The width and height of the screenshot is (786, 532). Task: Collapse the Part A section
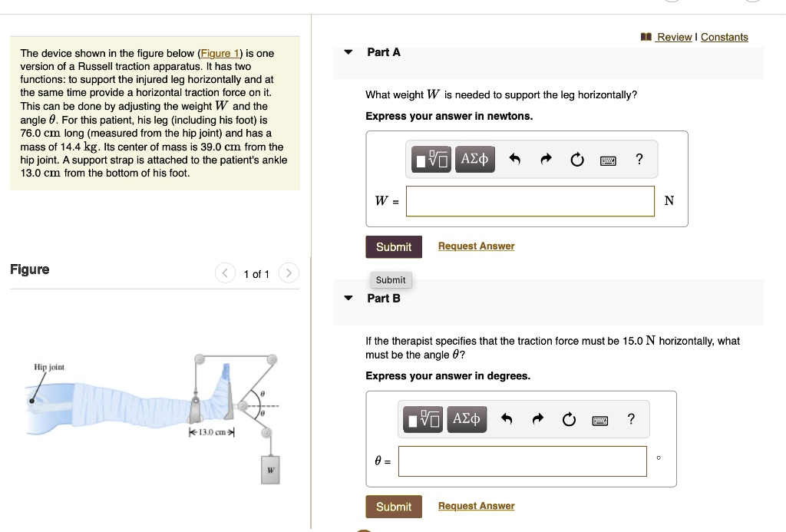click(x=348, y=51)
